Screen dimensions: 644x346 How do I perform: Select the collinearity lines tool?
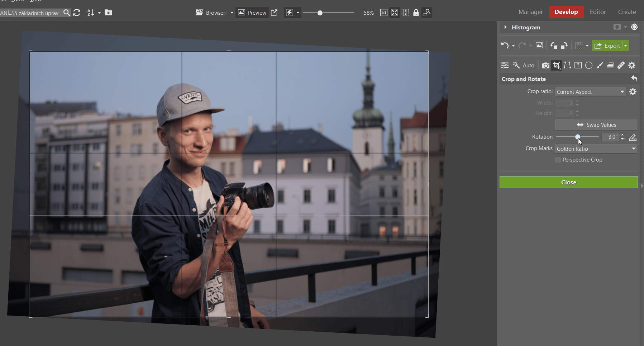coord(567,65)
